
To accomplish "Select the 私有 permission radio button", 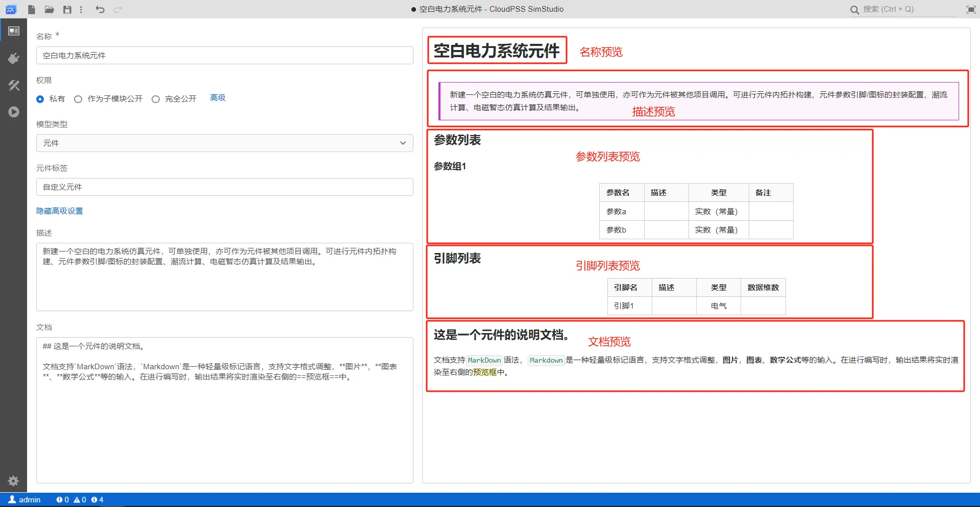I will (40, 99).
